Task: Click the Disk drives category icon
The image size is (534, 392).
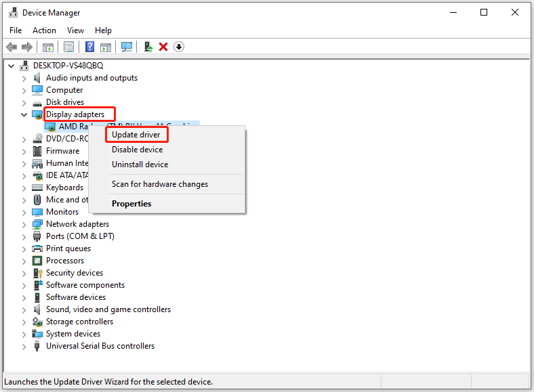Action: (x=37, y=104)
